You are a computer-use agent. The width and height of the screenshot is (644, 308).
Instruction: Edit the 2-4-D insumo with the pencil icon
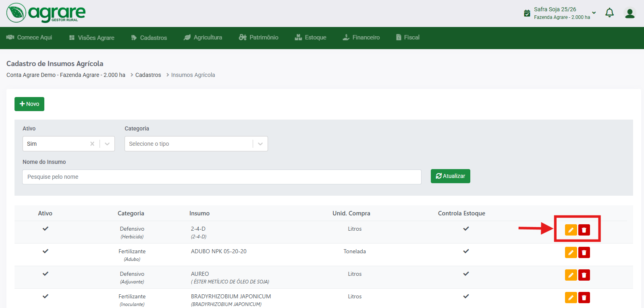[571, 230]
